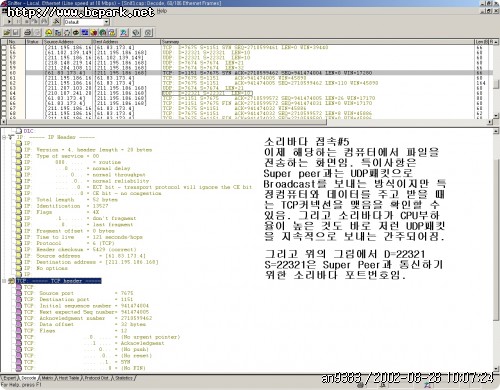This screenshot has width=500, height=390.
Task: Save capture with floppy disk icon
Action: (x=16, y=32)
